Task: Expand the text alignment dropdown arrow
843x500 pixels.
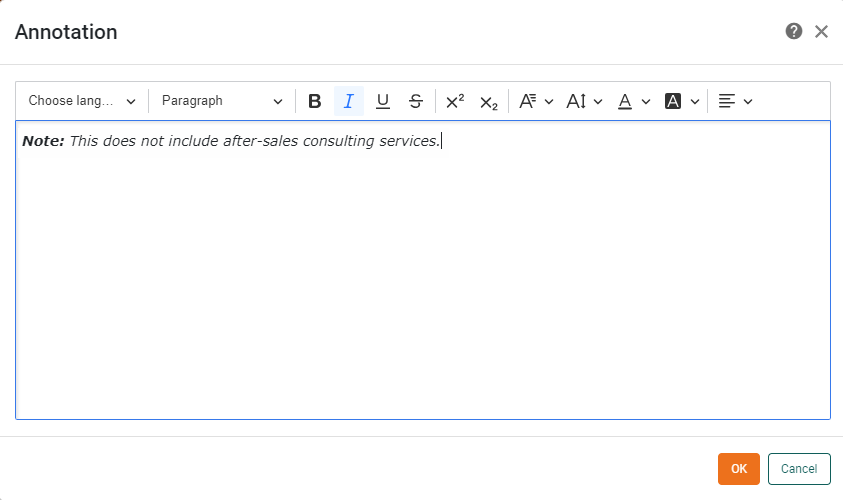Action: tap(748, 102)
